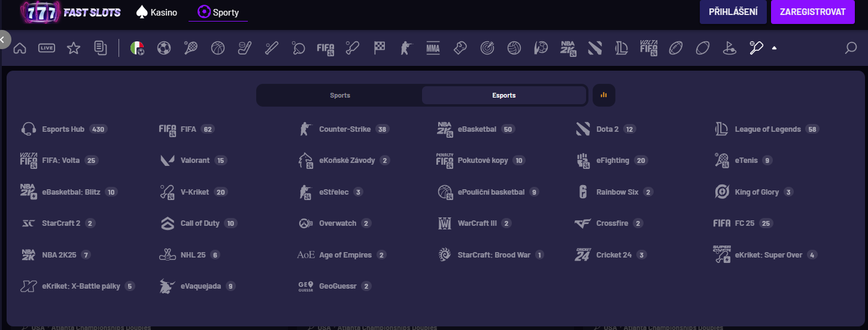
Task: Open eBasketbal category
Action: (x=476, y=129)
